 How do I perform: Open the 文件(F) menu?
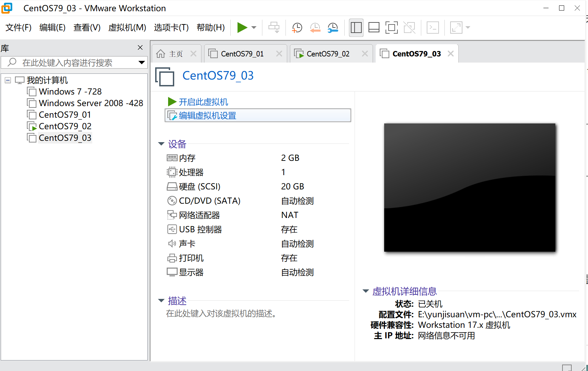18,28
